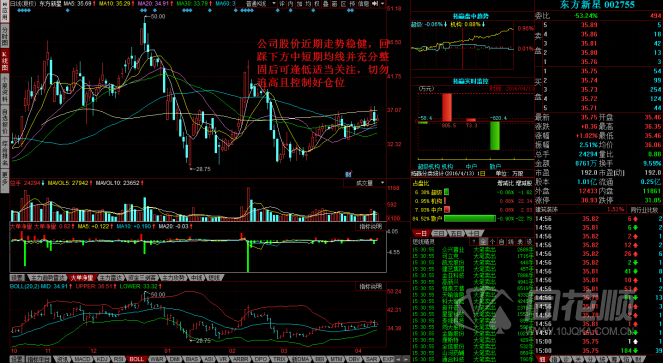This screenshot has width=664, height=363.
Task: Select the 三日 period tab
Action: coord(439,233)
